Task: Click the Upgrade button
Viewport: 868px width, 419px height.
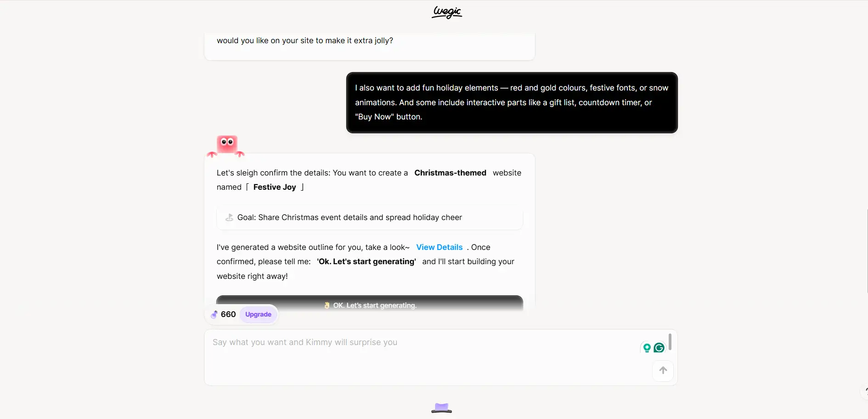Action: [x=258, y=315]
